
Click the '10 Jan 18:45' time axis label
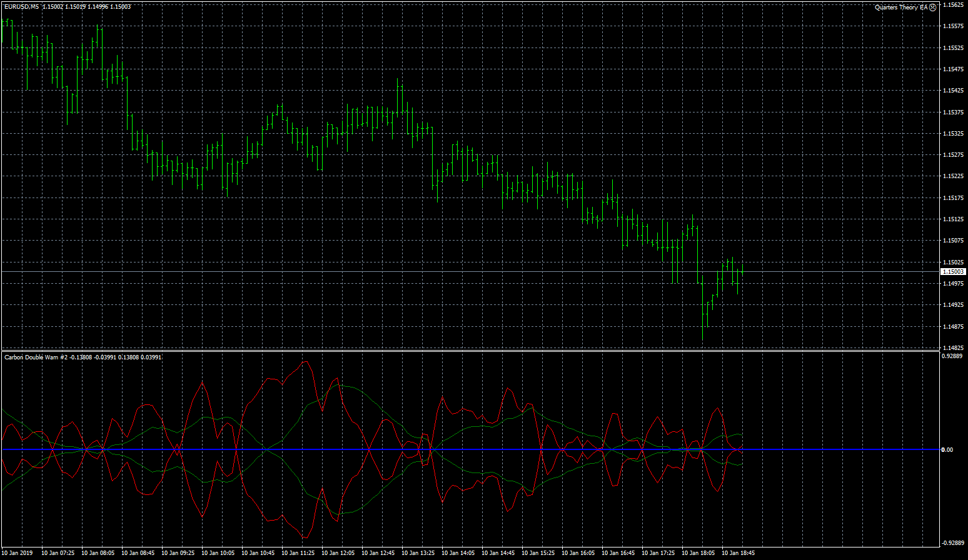click(x=739, y=552)
